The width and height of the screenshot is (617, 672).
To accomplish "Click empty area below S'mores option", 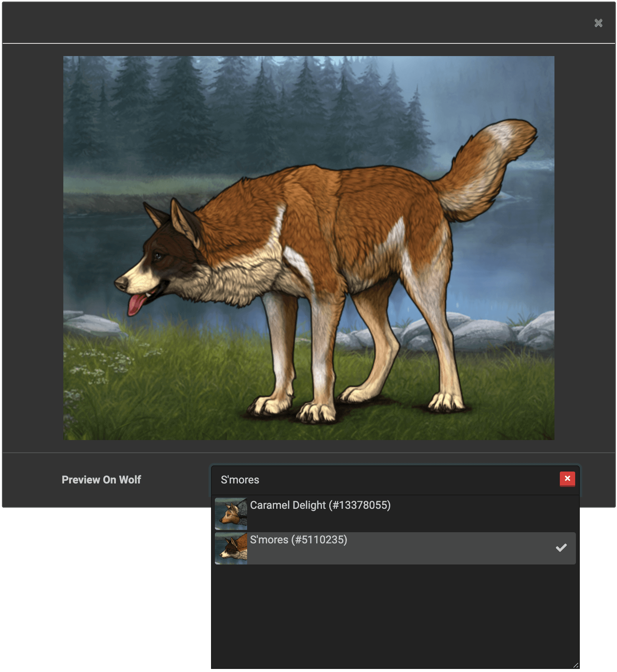I will tap(394, 614).
